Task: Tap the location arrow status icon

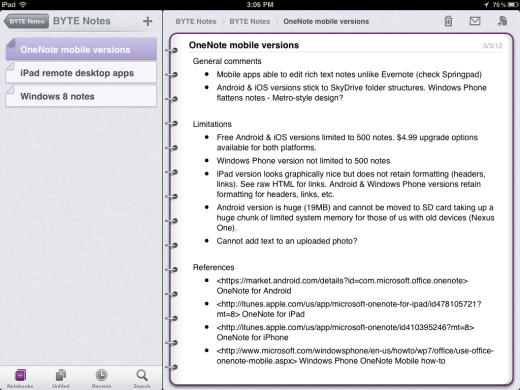Action: point(486,5)
